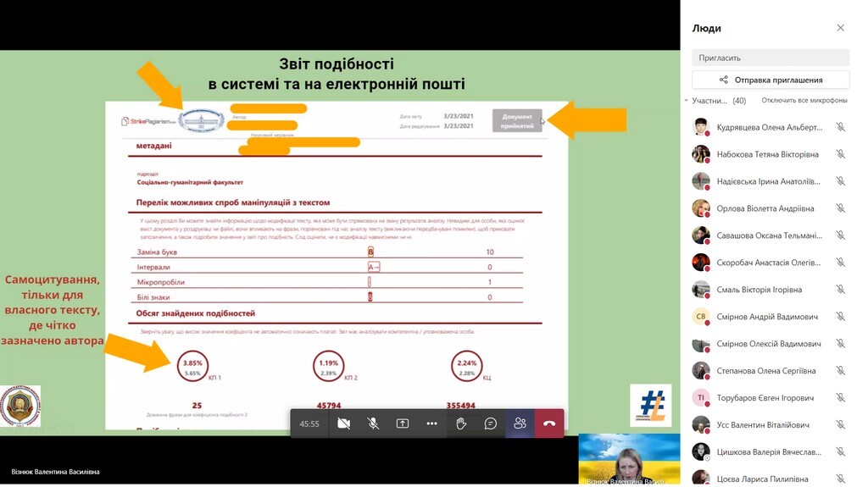Click muted mic icon for Торубаров Євген
This screenshot has width=868, height=487.
coord(840,398)
